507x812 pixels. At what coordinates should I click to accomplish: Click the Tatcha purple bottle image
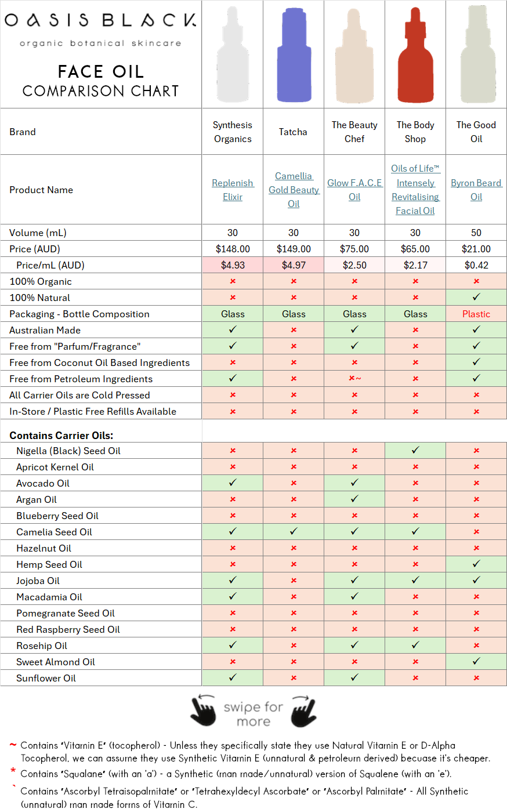(294, 55)
